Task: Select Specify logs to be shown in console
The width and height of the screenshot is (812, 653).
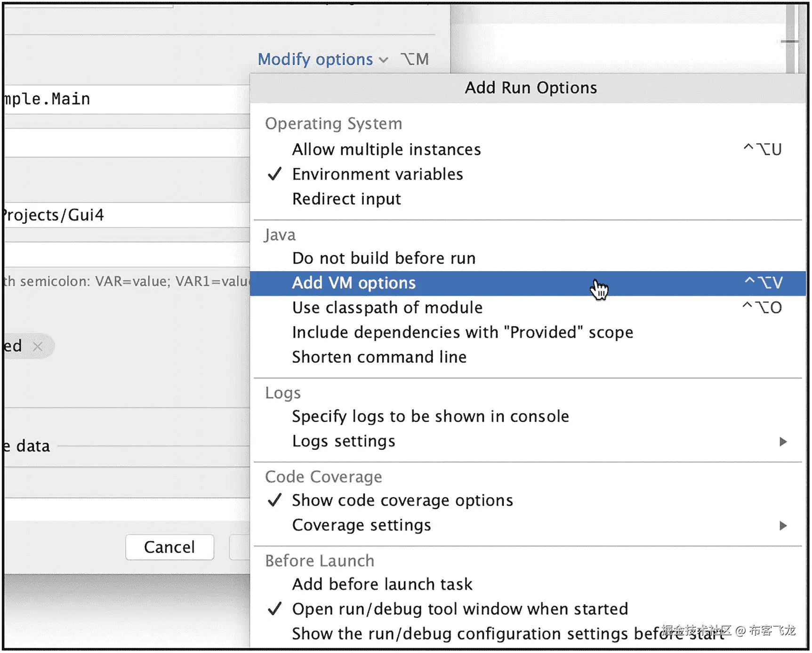Action: coord(430,416)
